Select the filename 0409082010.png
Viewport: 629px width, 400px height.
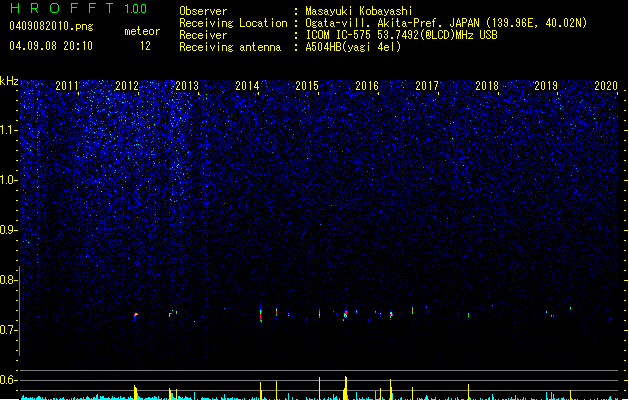[x=51, y=26]
